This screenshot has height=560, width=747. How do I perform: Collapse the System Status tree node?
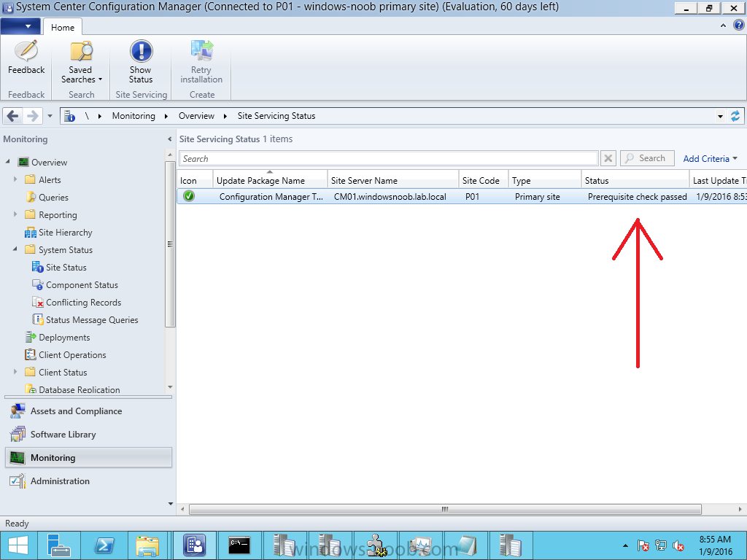pyautogui.click(x=15, y=249)
